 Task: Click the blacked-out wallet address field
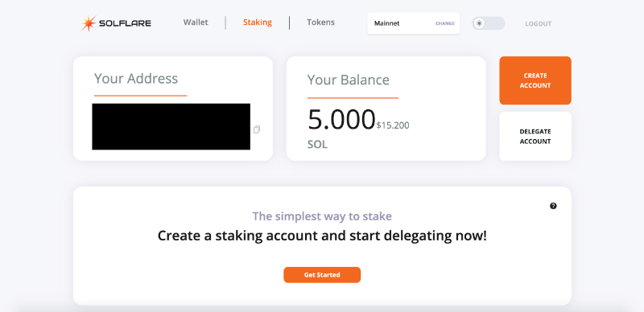click(x=171, y=126)
